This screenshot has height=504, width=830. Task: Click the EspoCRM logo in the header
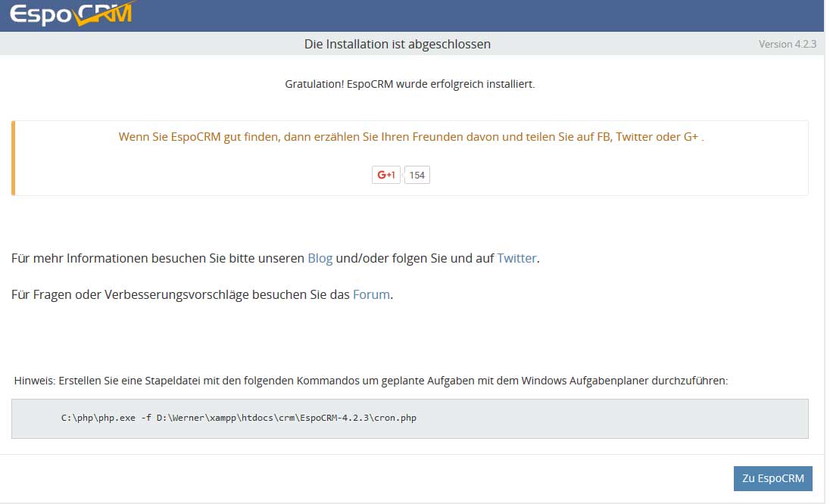[x=72, y=14]
